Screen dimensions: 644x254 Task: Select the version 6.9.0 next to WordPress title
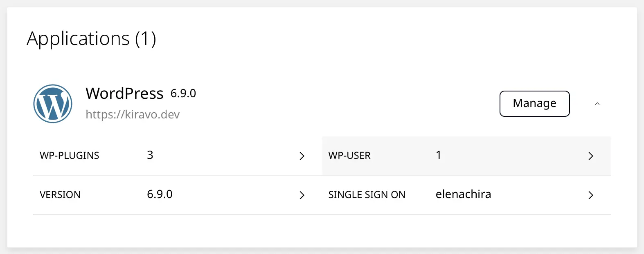click(183, 93)
